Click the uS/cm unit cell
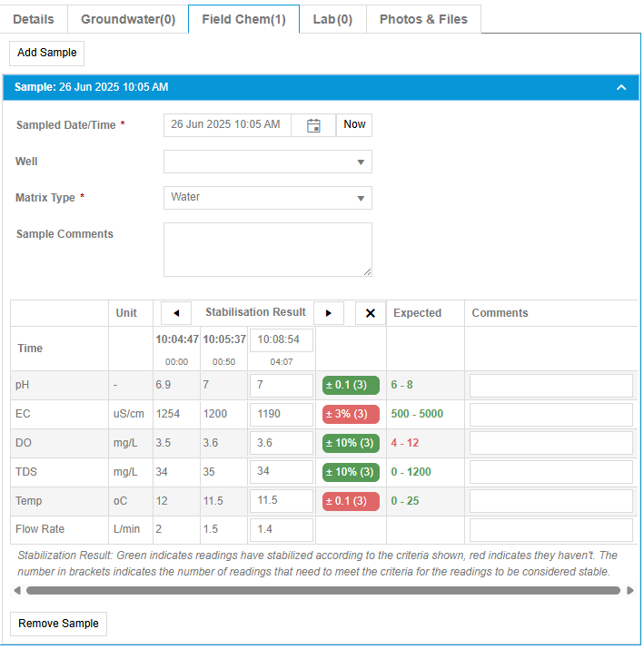This screenshot has width=644, height=649. pyautogui.click(x=129, y=414)
